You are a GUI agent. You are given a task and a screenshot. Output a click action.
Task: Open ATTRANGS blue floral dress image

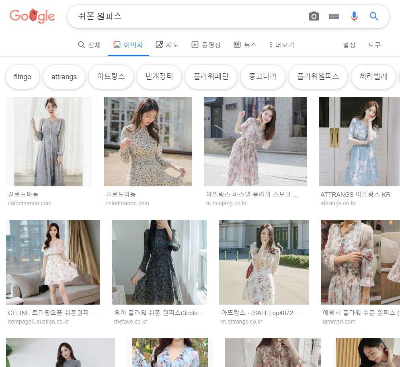(x=359, y=141)
